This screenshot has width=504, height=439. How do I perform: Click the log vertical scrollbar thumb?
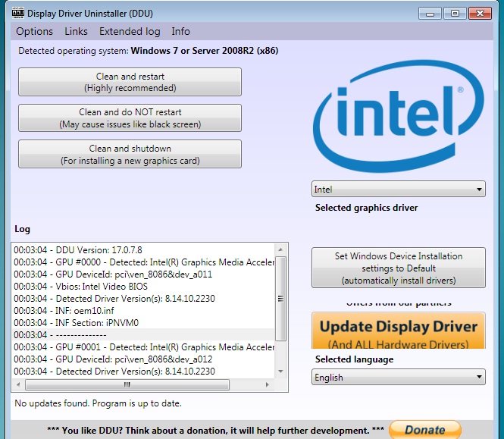[x=280, y=299]
